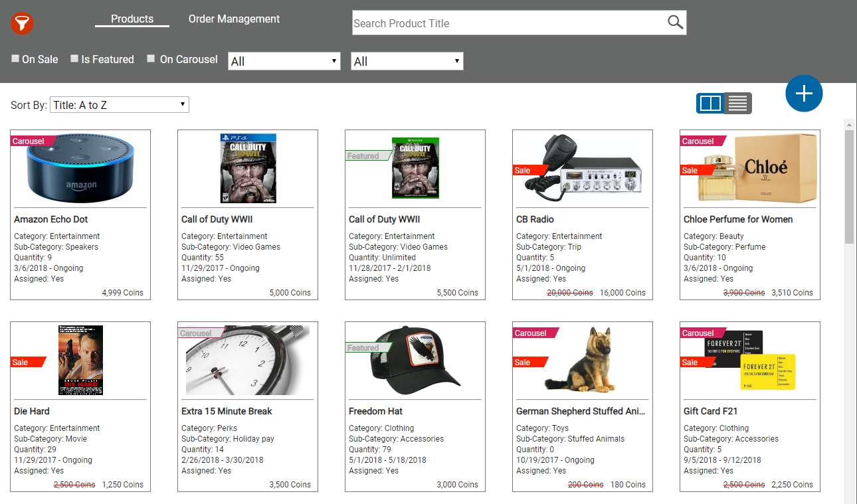Open German Shepherd Stuffed Animal title
Viewport: 857px width, 504px height.
pyautogui.click(x=581, y=411)
